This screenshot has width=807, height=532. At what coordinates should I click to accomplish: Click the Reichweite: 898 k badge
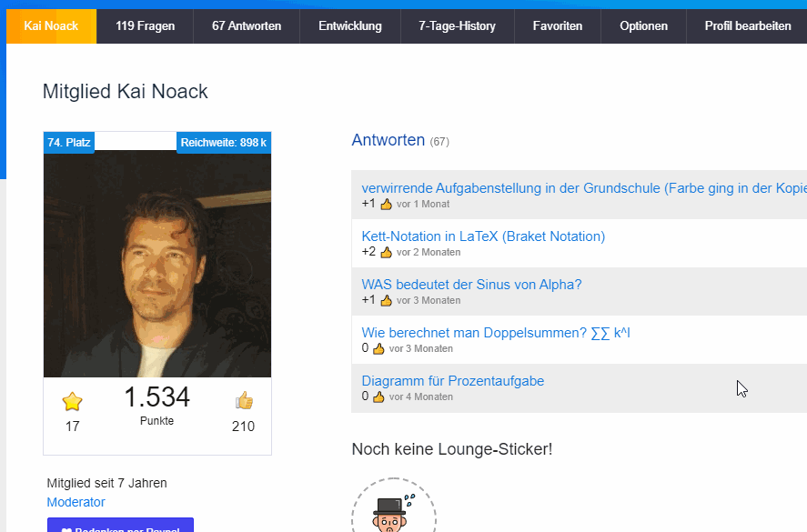click(224, 143)
